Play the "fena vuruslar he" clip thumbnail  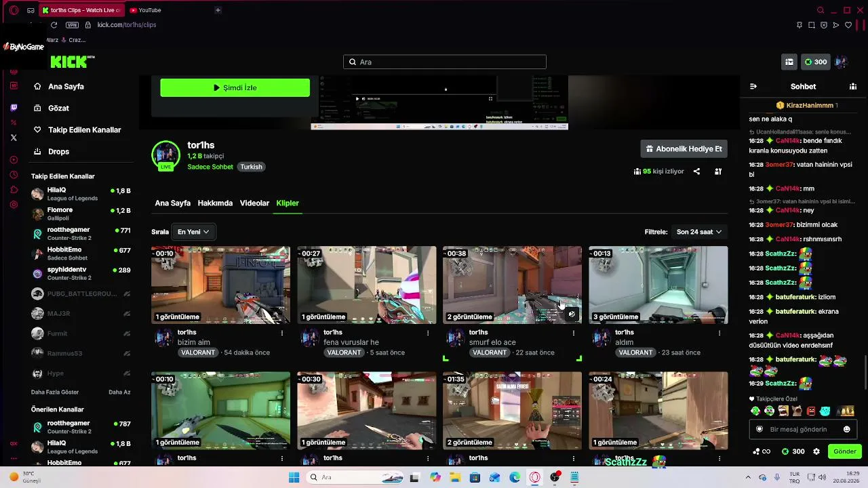pos(366,285)
